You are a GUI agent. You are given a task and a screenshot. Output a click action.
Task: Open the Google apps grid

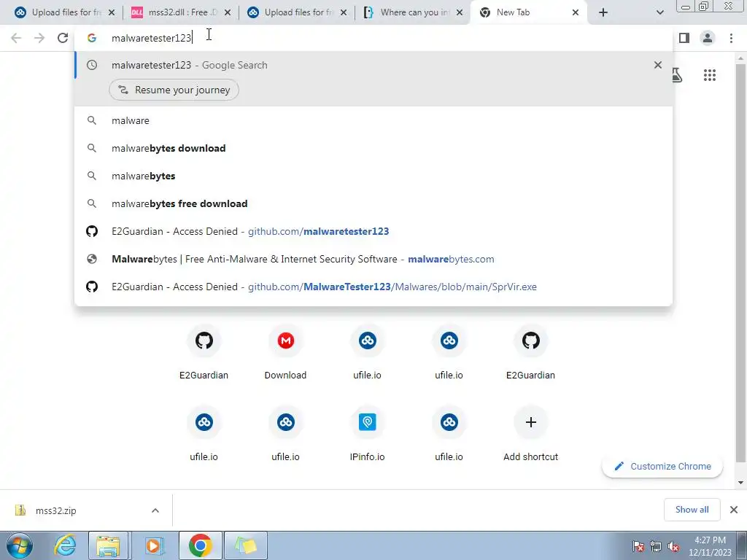tap(709, 75)
